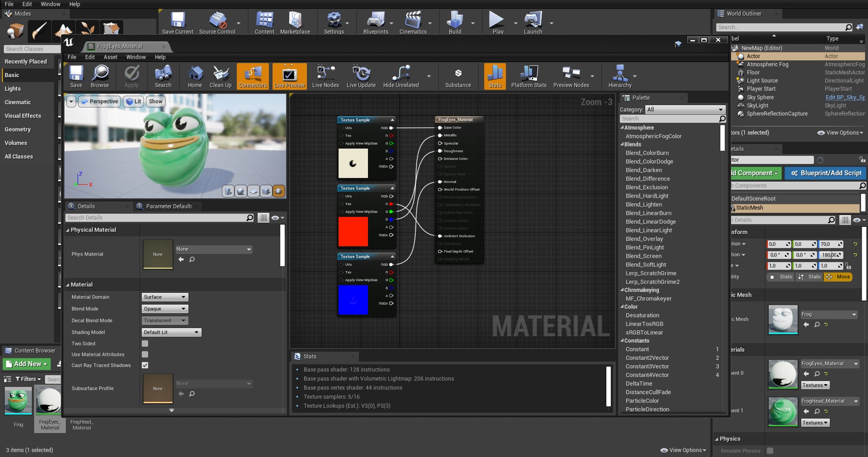Open the Asset menu
The image size is (868, 457).
(110, 57)
